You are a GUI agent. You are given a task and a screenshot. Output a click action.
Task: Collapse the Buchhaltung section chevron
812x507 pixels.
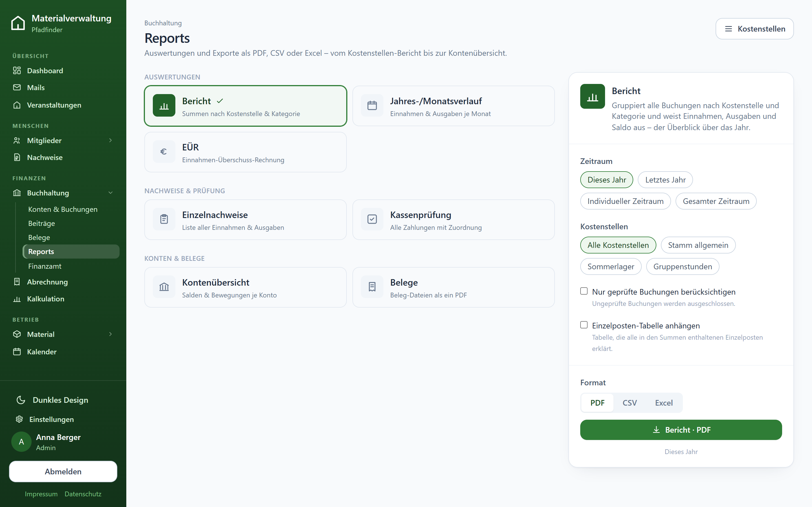(x=111, y=193)
